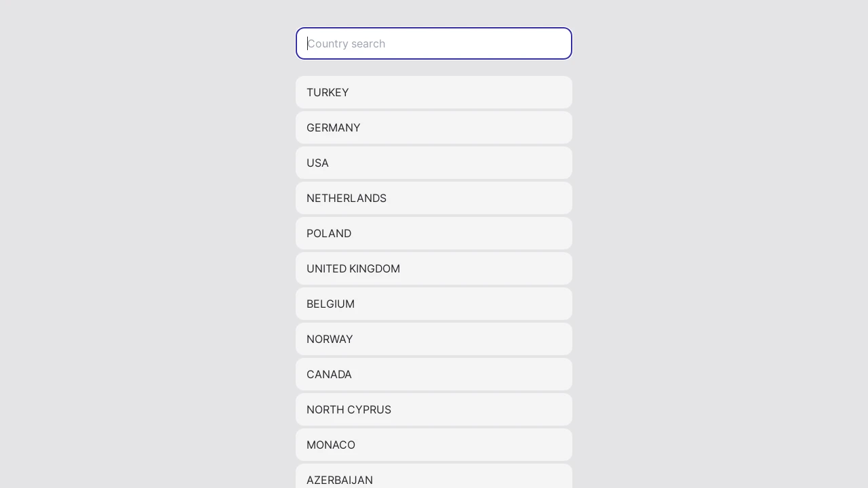868x488 pixels.
Task: Select NORTH CYPRUS entry
Action: pos(434,409)
